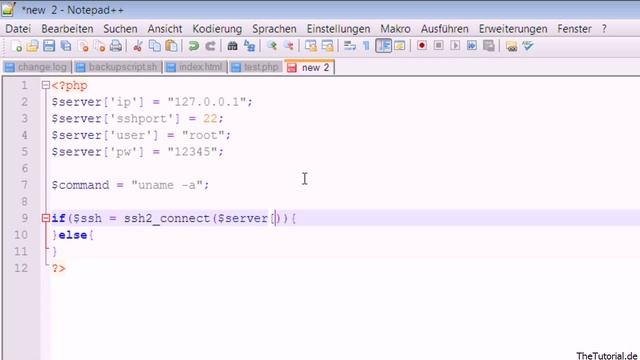Click the Save file icon

pos(49,46)
